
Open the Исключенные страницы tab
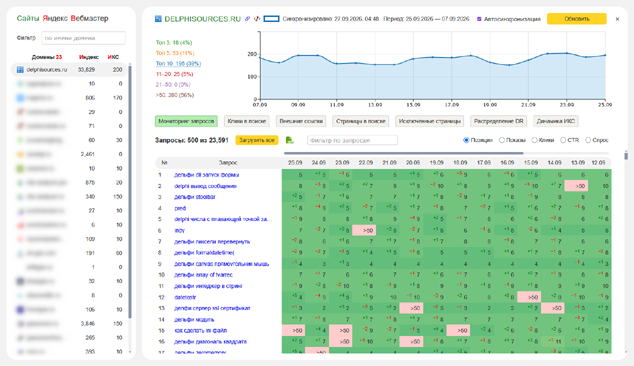(x=429, y=121)
